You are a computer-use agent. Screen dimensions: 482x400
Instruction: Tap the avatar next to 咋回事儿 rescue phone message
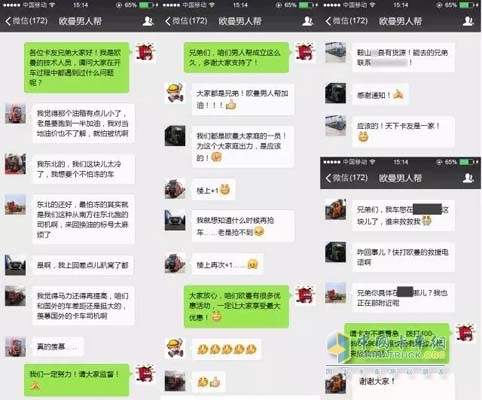tap(335, 252)
